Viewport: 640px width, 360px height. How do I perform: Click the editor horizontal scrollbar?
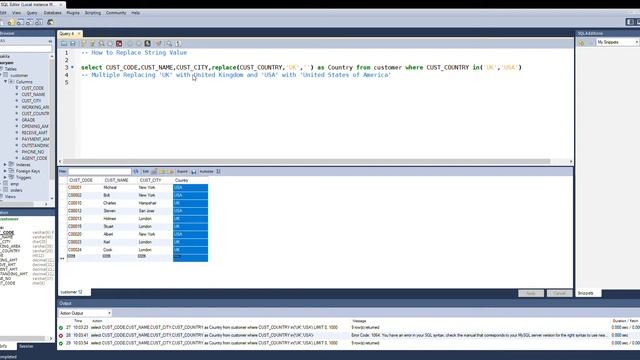306,161
